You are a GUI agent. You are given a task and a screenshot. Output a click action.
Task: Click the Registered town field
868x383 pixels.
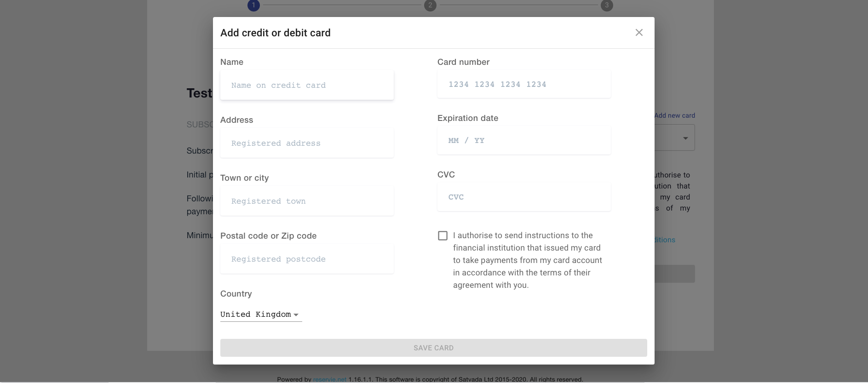coord(307,201)
